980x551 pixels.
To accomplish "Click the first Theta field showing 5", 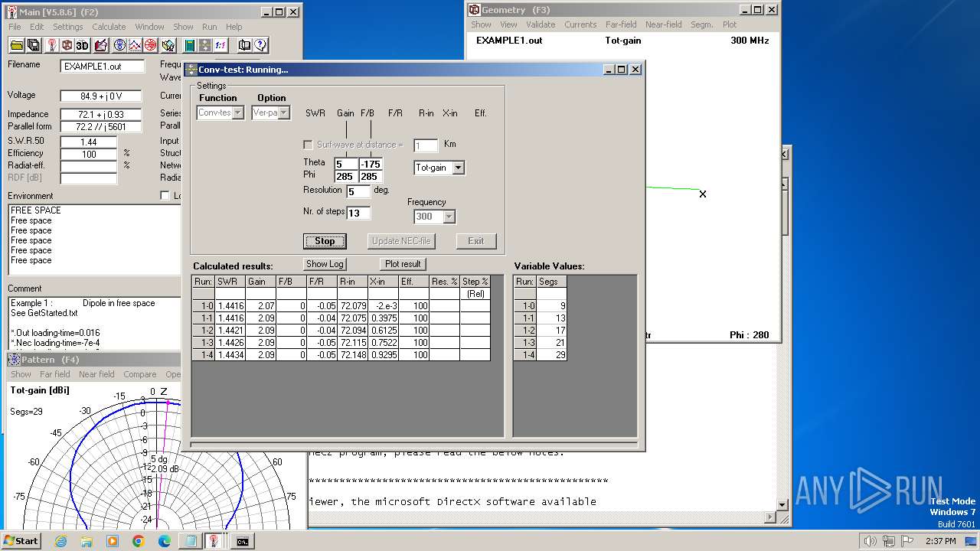I will tap(346, 164).
